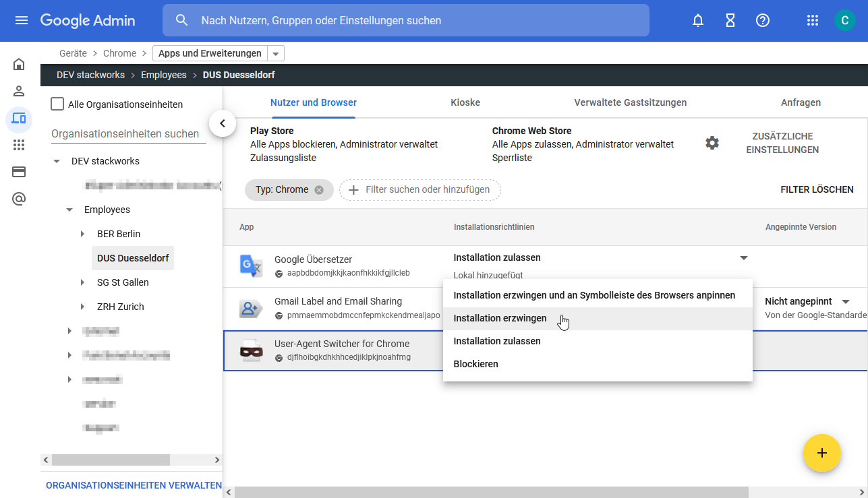Click the yellow add app plus button
Viewport: 868px width, 498px height.
[821, 453]
